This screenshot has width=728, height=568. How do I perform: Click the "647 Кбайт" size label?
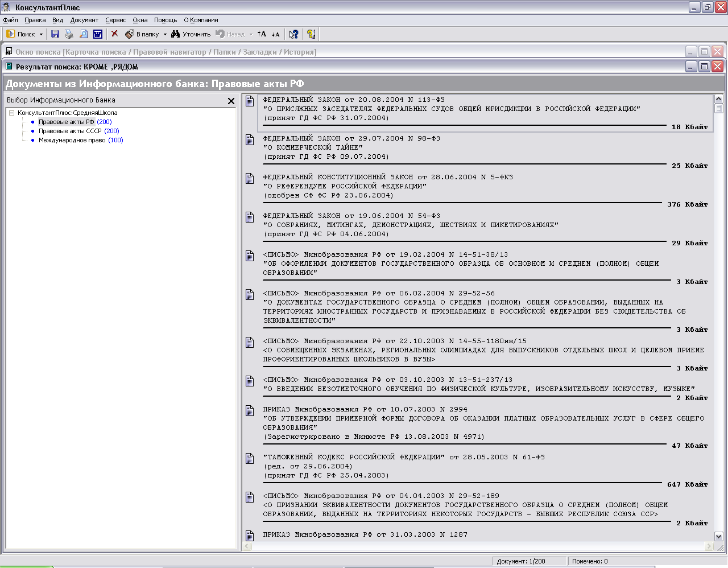[x=688, y=484]
